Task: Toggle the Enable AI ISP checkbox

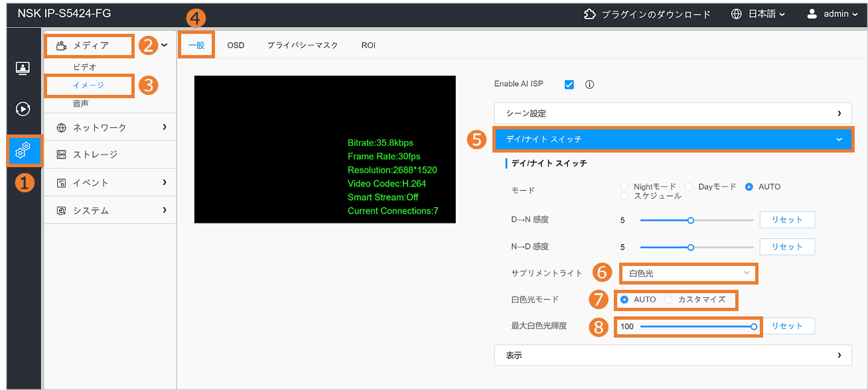Action: (x=569, y=84)
